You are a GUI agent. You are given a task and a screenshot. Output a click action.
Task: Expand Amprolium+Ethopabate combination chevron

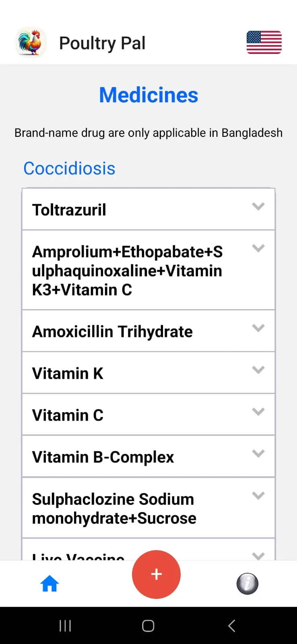point(258,248)
